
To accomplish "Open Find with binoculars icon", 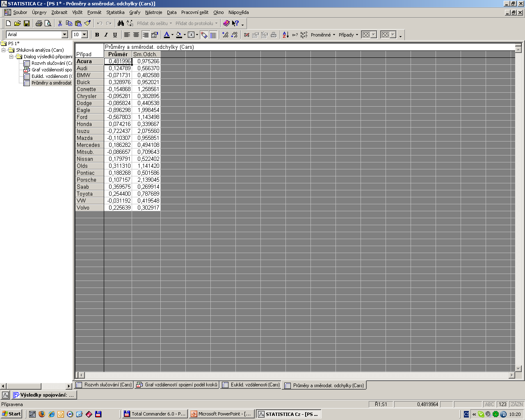I will (121, 23).
